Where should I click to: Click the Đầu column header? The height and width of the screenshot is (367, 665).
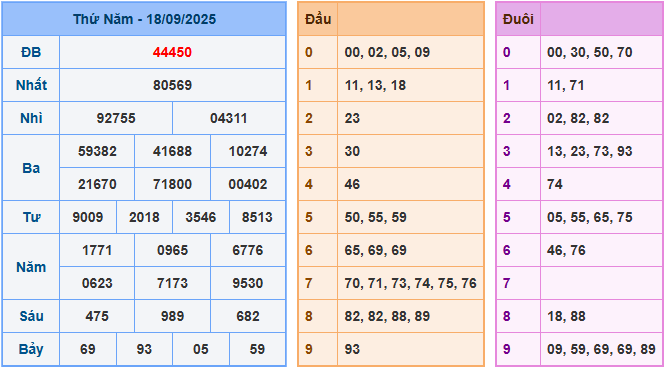(318, 19)
